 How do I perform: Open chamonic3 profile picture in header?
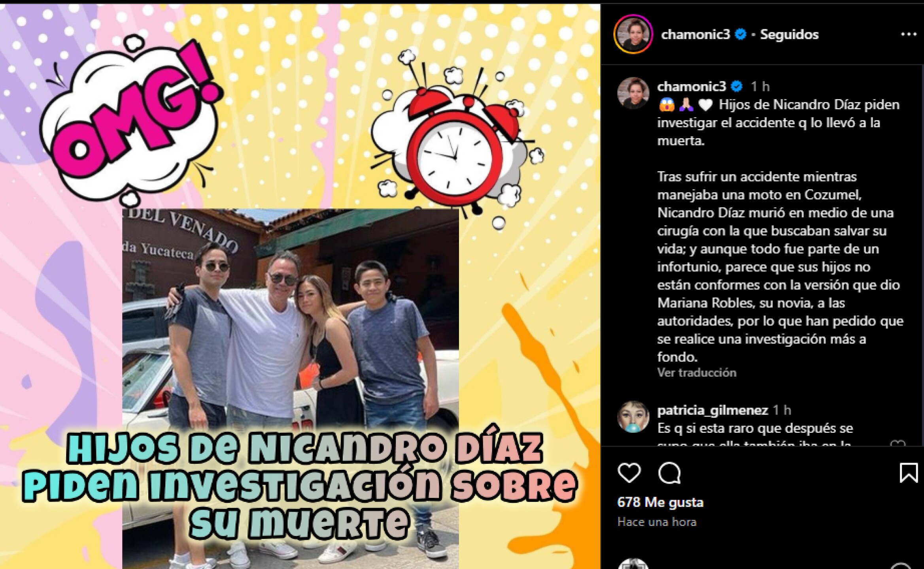coord(633,34)
